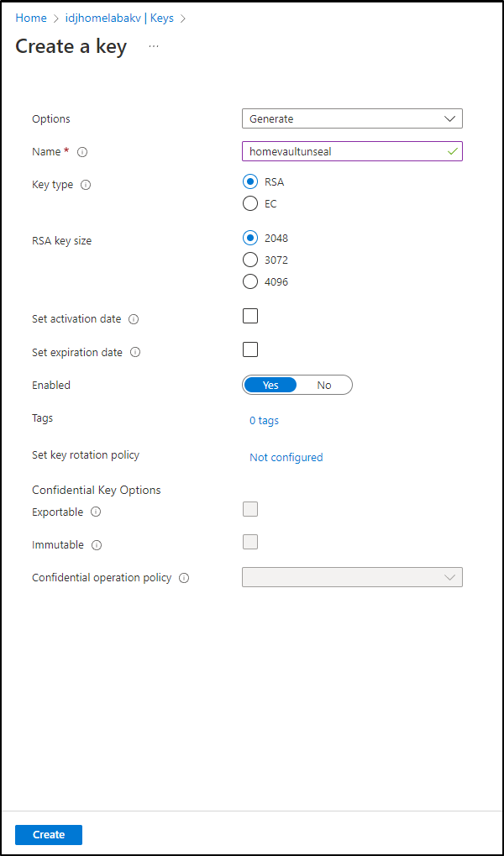Click the Create button
Image resolution: width=504 pixels, height=856 pixels.
tap(49, 835)
